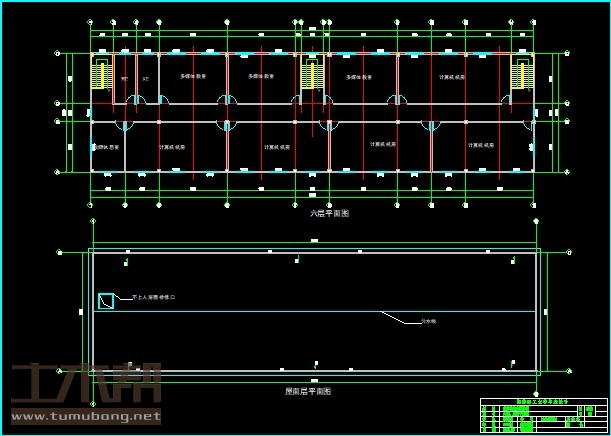Select the 六层平面图 drawing title
Viewport: 611px width, 436px height.
click(x=329, y=213)
